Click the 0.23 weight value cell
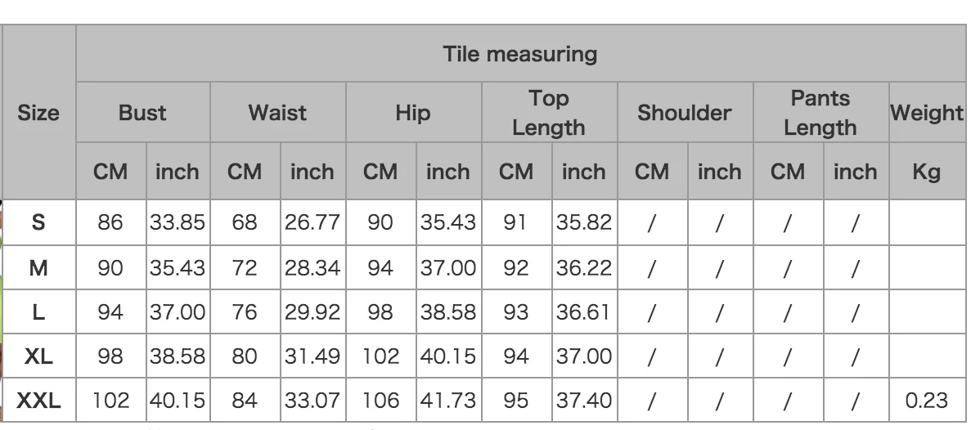 (927, 400)
